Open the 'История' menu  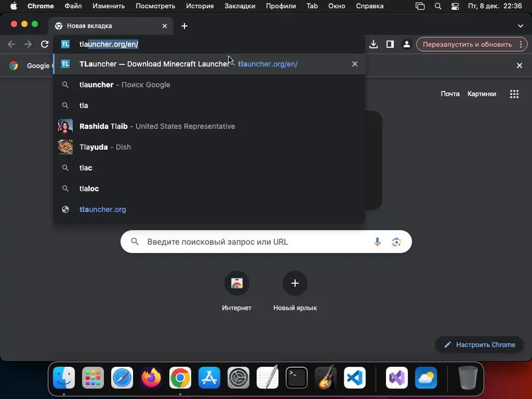click(x=200, y=6)
